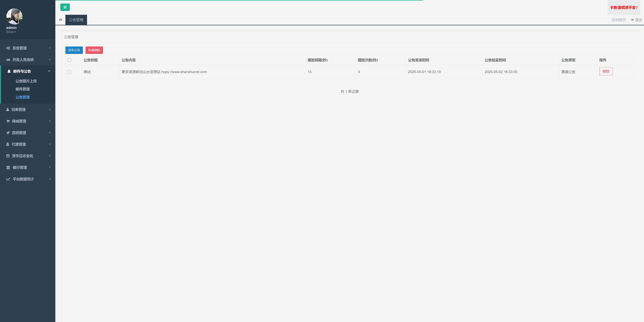Screen dimensions: 644x322
Task: Open the 邮件管理 submenu item
Action: tap(22, 89)
